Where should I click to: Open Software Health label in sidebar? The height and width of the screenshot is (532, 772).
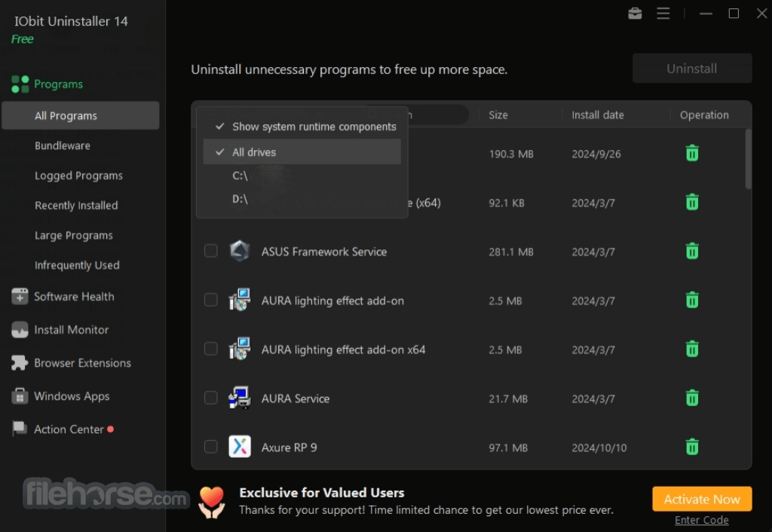[x=74, y=296]
